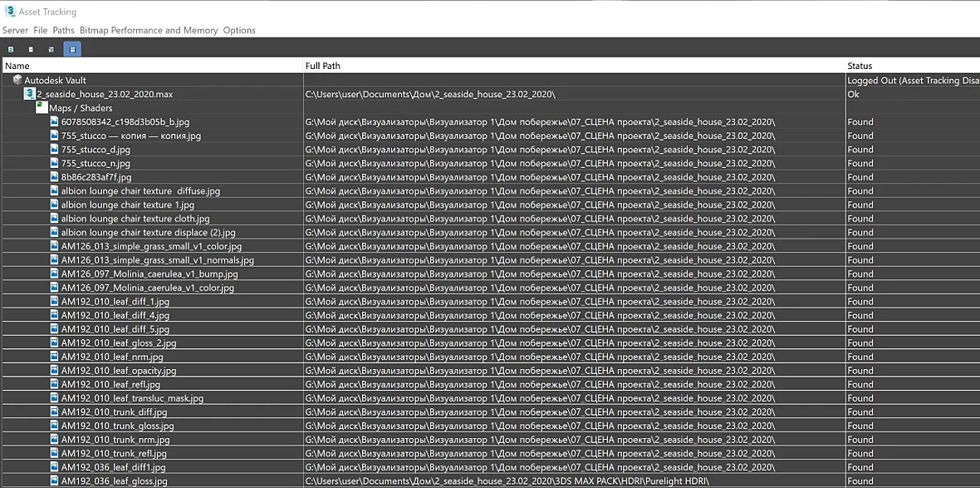
Task: Click bitmap icon of 755_stucco_d.jpg
Action: coord(55,149)
